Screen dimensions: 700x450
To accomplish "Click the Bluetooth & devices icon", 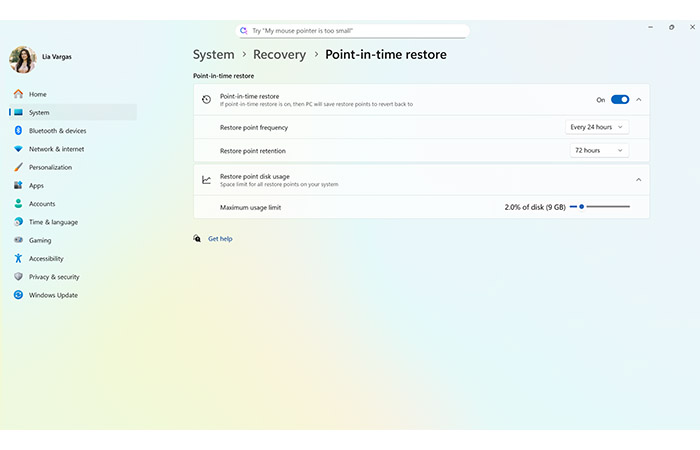I will pyautogui.click(x=18, y=131).
